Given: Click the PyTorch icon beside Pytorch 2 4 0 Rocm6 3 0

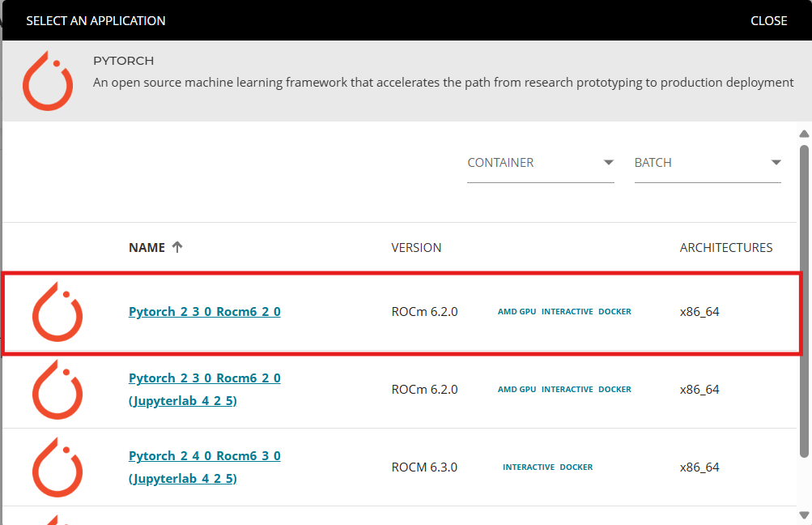Looking at the screenshot, I should tap(57, 467).
